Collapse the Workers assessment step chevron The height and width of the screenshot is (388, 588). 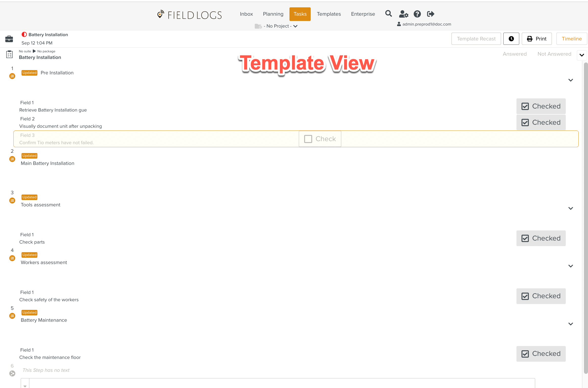(x=571, y=266)
